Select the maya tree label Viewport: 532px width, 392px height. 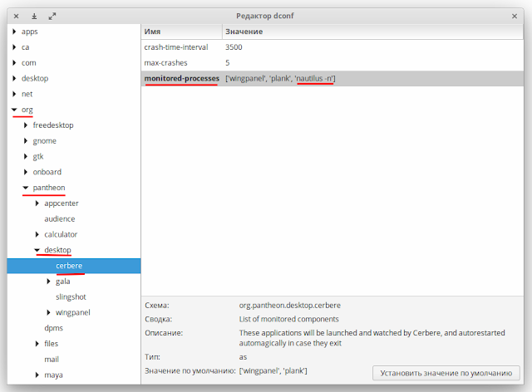[x=53, y=375]
